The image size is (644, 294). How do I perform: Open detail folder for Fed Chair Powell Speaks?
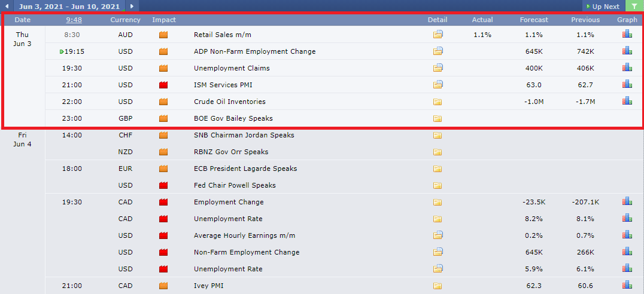click(438, 185)
